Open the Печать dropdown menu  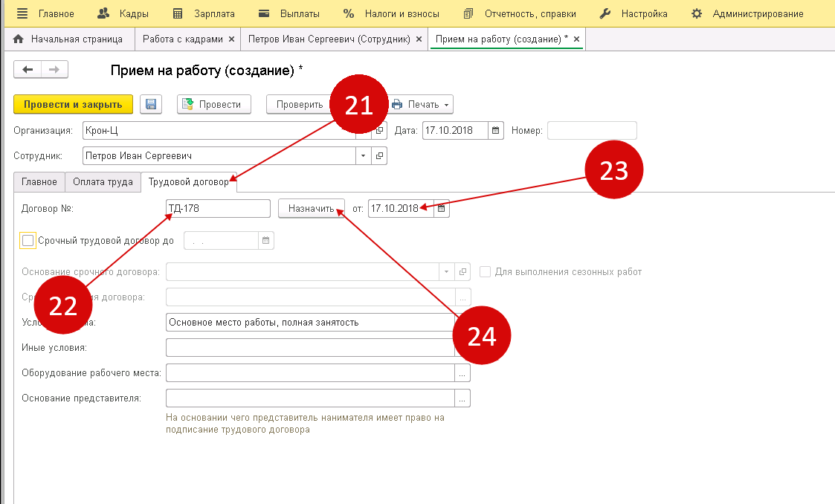coord(421,105)
